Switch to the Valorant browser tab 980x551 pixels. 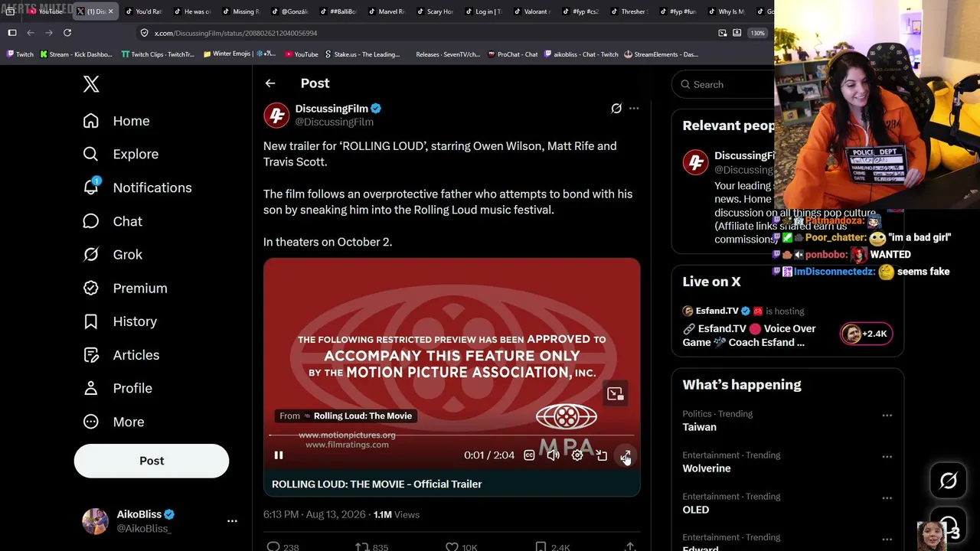tap(531, 11)
